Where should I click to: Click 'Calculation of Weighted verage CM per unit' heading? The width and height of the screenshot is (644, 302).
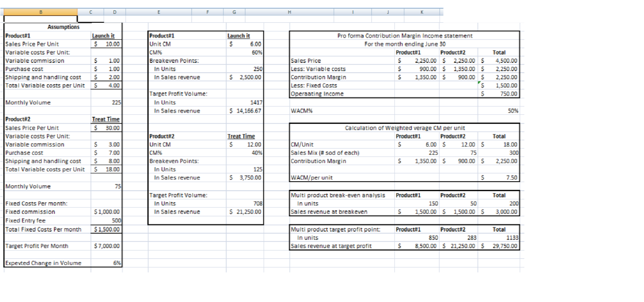(405, 128)
